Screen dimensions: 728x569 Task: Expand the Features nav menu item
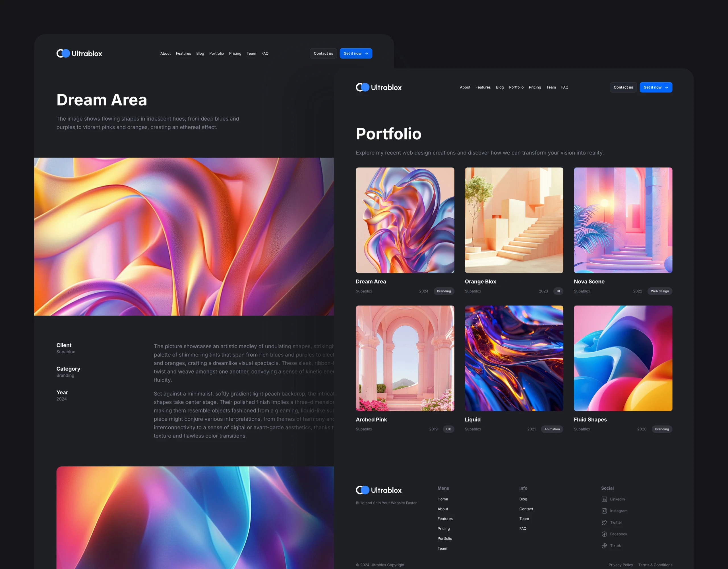point(183,53)
